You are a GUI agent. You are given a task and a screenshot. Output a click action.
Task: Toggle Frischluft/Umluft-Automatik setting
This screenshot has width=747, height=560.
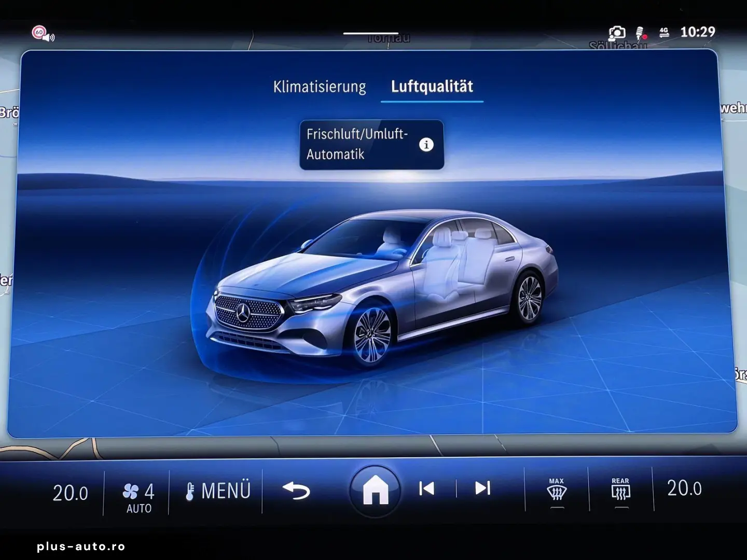[x=371, y=145]
